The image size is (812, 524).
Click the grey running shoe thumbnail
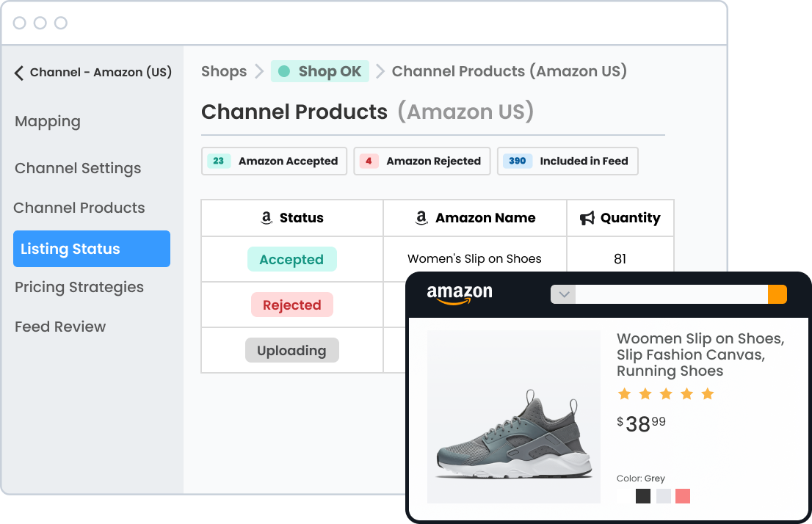[513, 417]
